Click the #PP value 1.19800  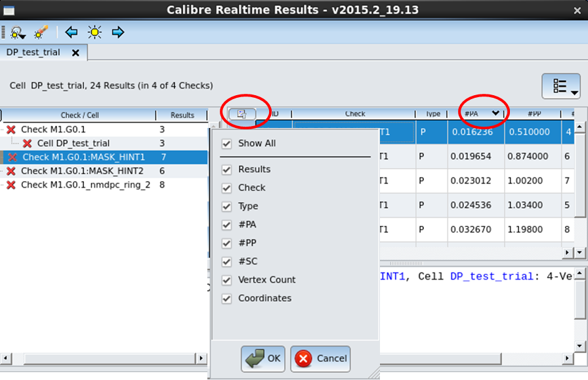click(x=525, y=230)
